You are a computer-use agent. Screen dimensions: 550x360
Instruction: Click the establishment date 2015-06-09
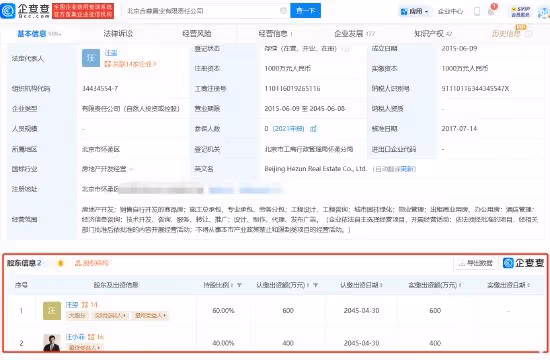pos(459,48)
